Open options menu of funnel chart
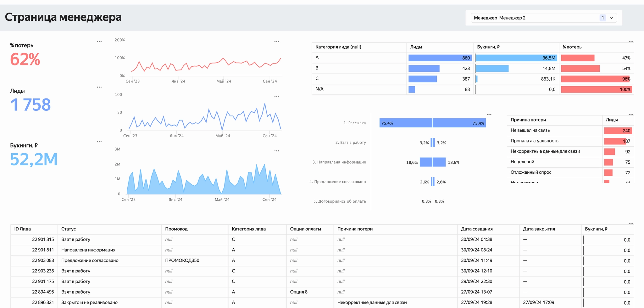 point(489,115)
